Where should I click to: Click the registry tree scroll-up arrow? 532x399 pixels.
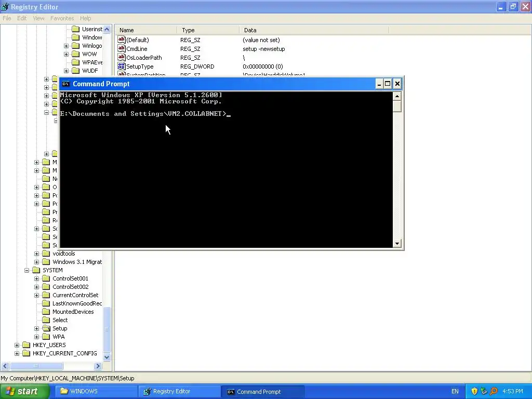[x=107, y=29]
